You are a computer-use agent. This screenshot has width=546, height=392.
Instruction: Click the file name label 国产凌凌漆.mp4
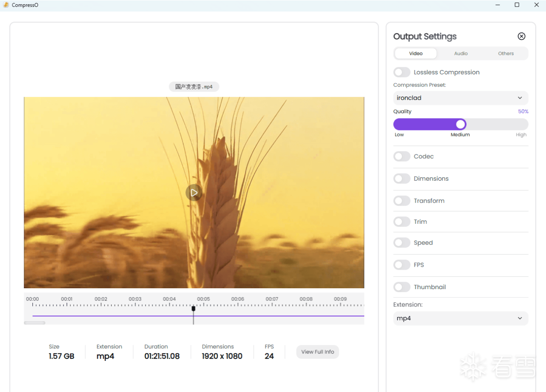[x=194, y=87]
